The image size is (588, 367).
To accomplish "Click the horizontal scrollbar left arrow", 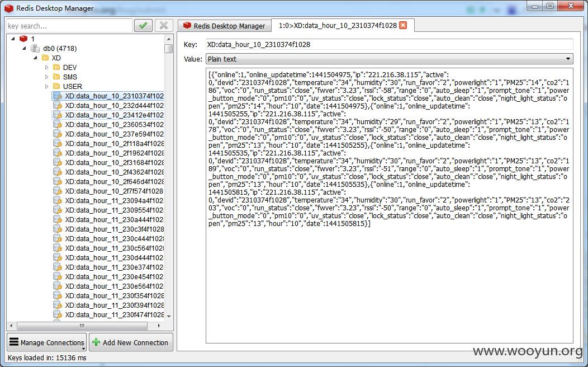I will [x=11, y=326].
